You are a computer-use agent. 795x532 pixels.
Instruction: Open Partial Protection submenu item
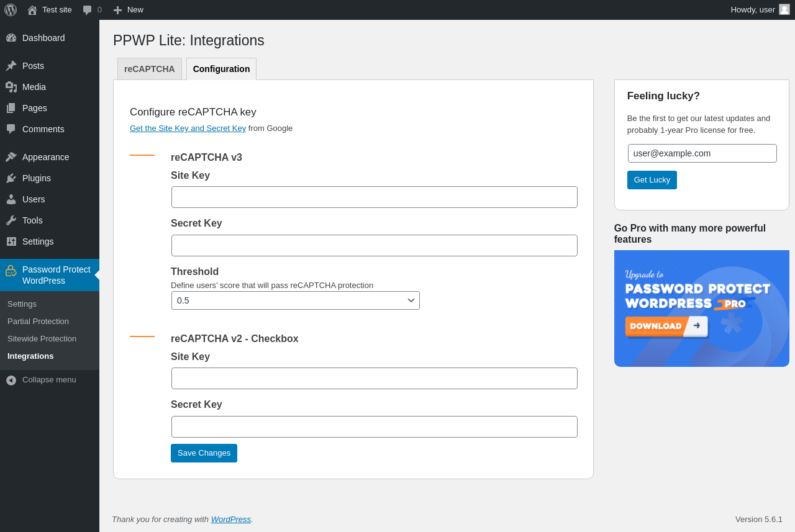(38, 322)
